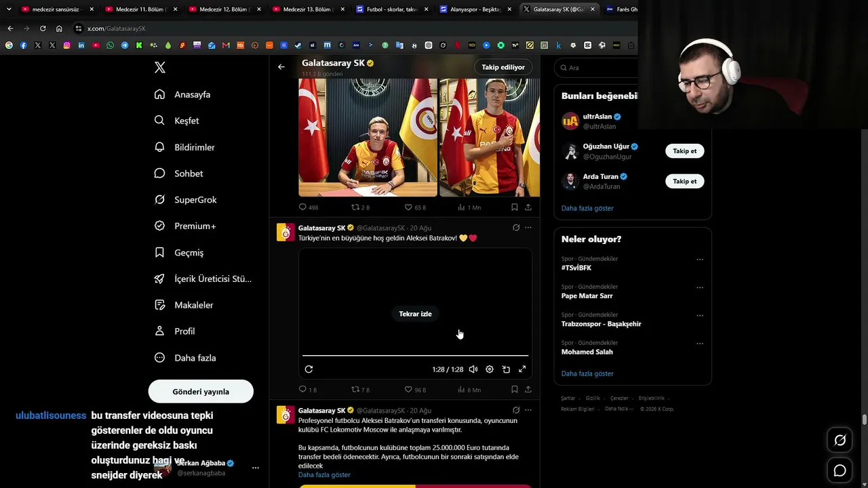This screenshot has width=868, height=488.
Task: Open options for Mohamed Salah trend
Action: (700, 344)
